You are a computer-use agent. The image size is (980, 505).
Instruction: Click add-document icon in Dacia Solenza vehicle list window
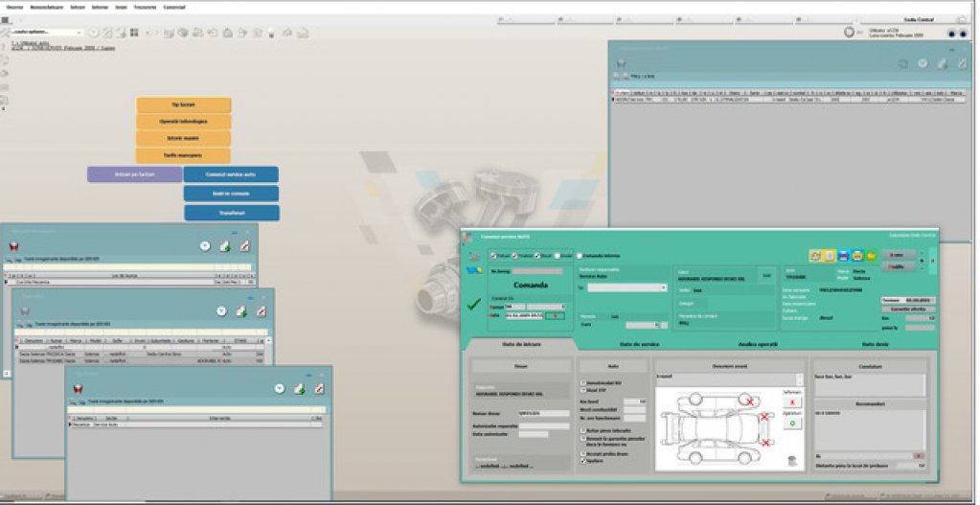point(241,311)
